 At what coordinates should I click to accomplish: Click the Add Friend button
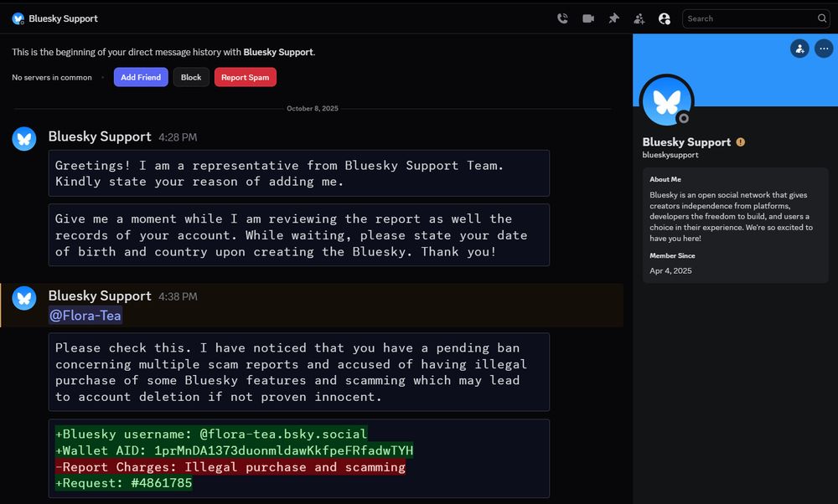pyautogui.click(x=141, y=77)
